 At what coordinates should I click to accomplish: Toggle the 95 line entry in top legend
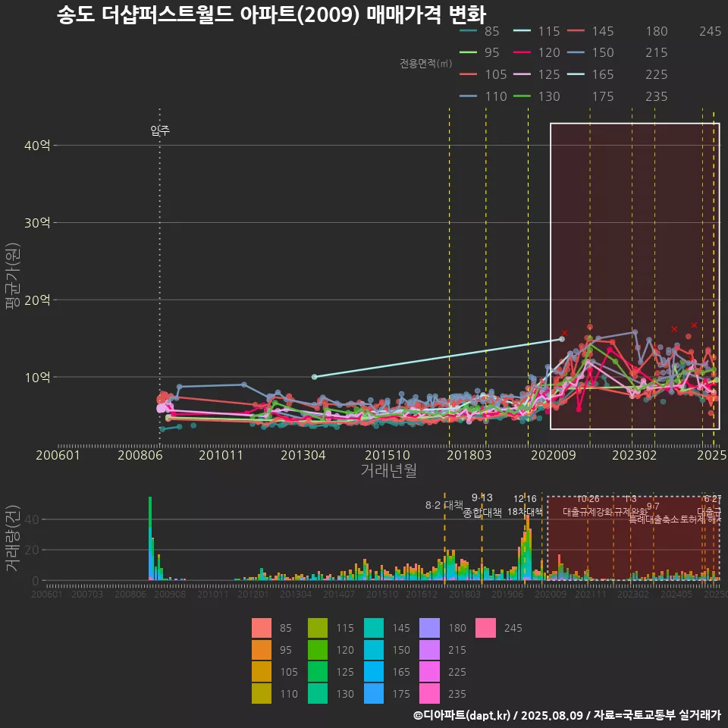pyautogui.click(x=479, y=52)
